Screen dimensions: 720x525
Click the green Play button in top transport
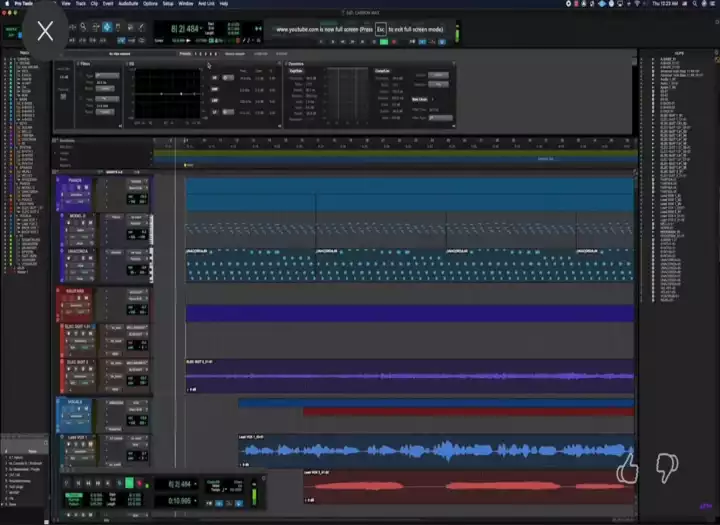click(x=384, y=42)
